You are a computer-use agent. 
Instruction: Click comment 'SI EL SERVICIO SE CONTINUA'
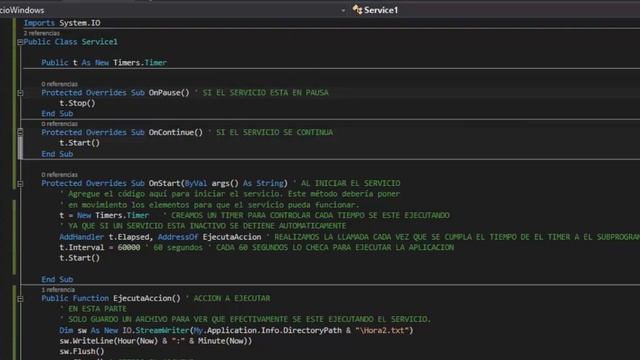coord(274,132)
